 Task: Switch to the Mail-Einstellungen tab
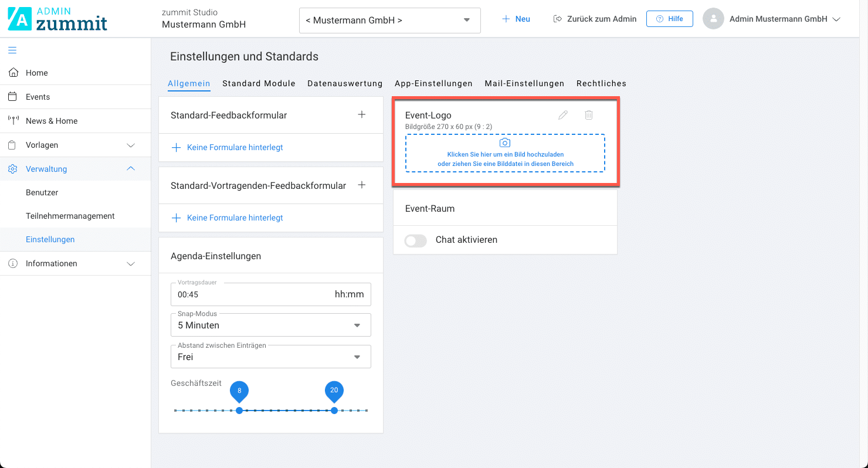pyautogui.click(x=524, y=84)
